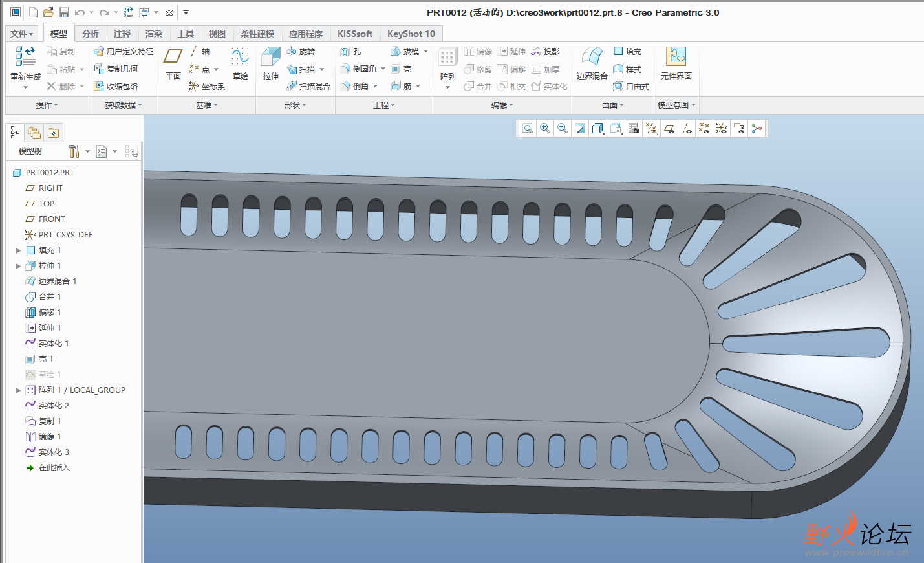924x563 pixels.
Task: Open a file using the folder icon
Action: 48,12
